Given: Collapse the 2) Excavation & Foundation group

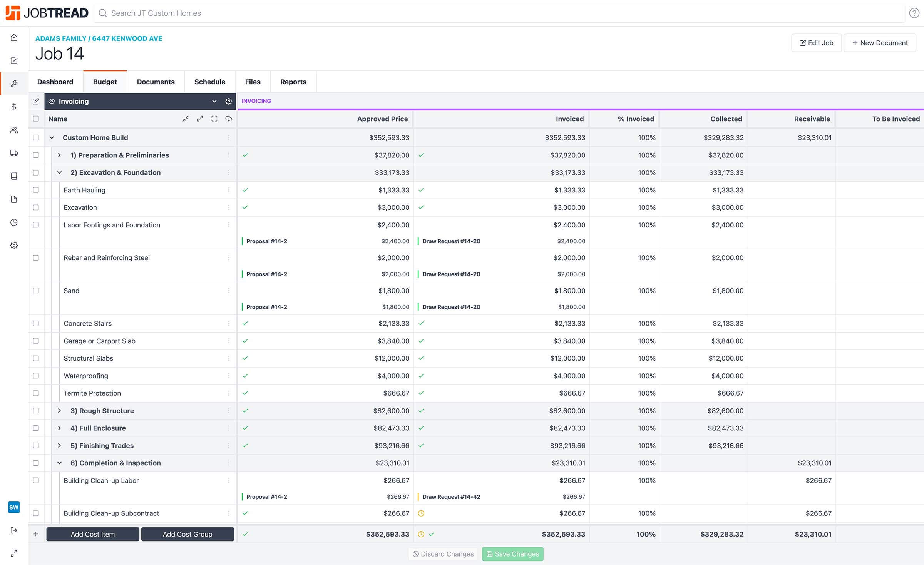Looking at the screenshot, I should pyautogui.click(x=59, y=173).
